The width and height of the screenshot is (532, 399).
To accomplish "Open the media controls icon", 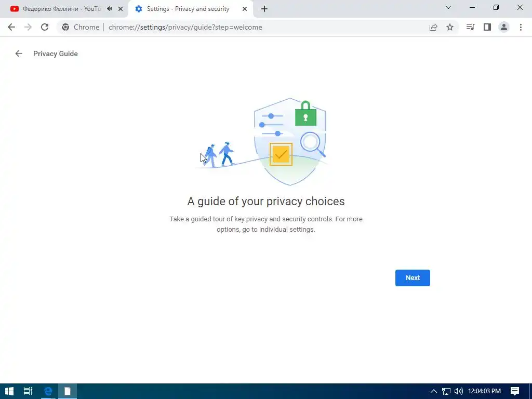I will (x=470, y=27).
